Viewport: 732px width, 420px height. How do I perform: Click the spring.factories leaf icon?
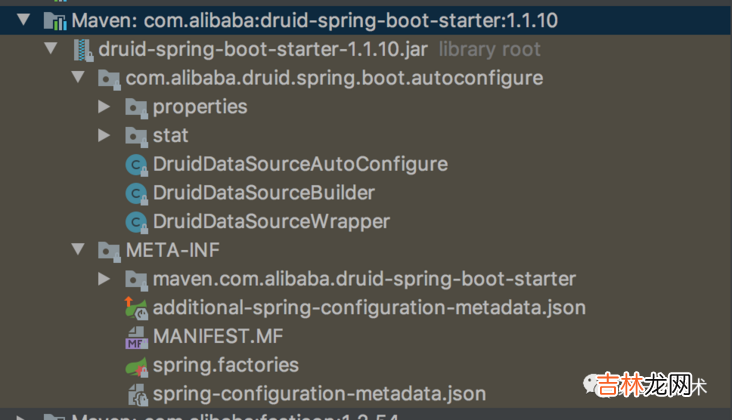(135, 365)
